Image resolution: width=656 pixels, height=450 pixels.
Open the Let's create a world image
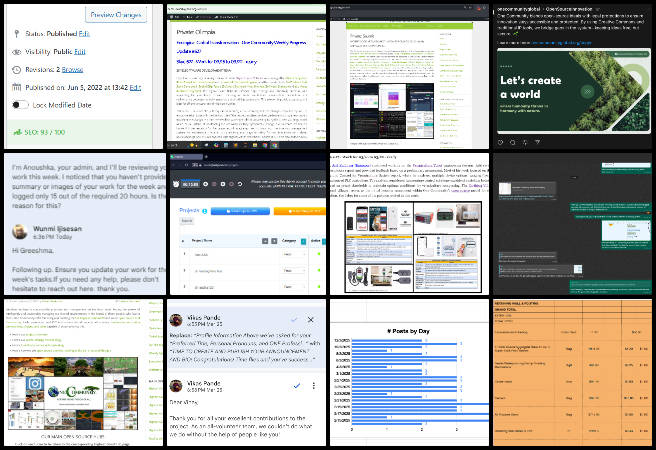point(574,91)
